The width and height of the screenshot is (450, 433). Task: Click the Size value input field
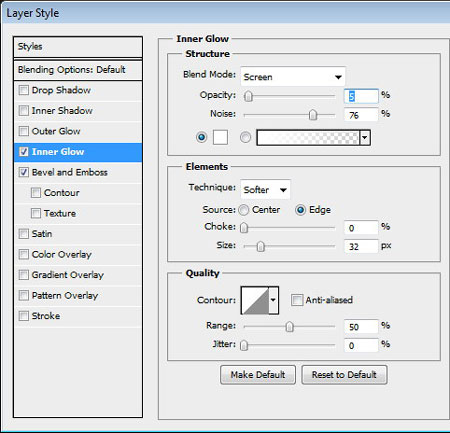pyautogui.click(x=361, y=246)
